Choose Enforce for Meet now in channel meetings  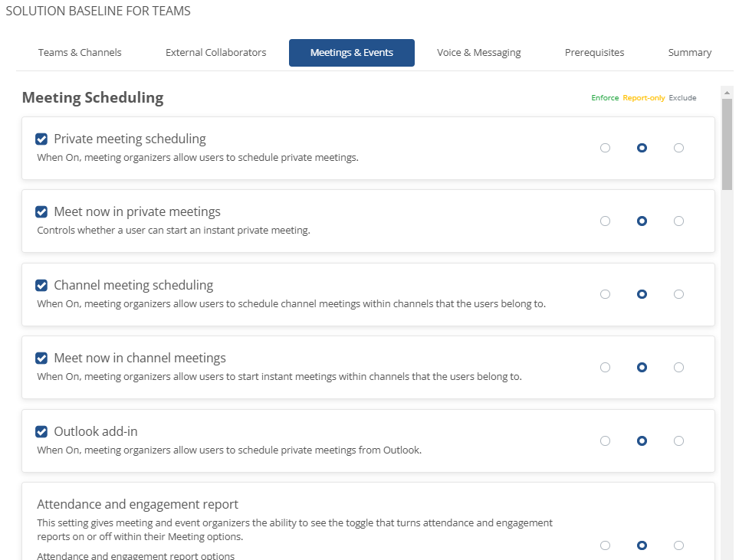tap(605, 368)
